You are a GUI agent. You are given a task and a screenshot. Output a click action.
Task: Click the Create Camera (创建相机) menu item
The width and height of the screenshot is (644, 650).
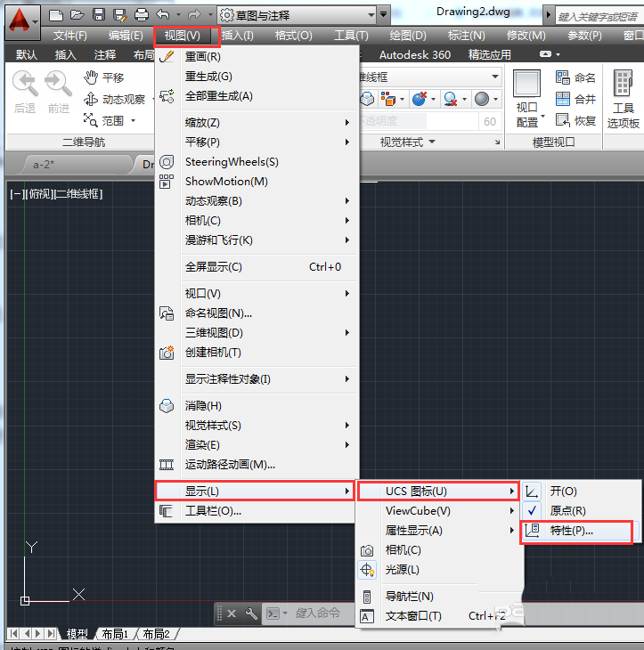tap(256, 353)
